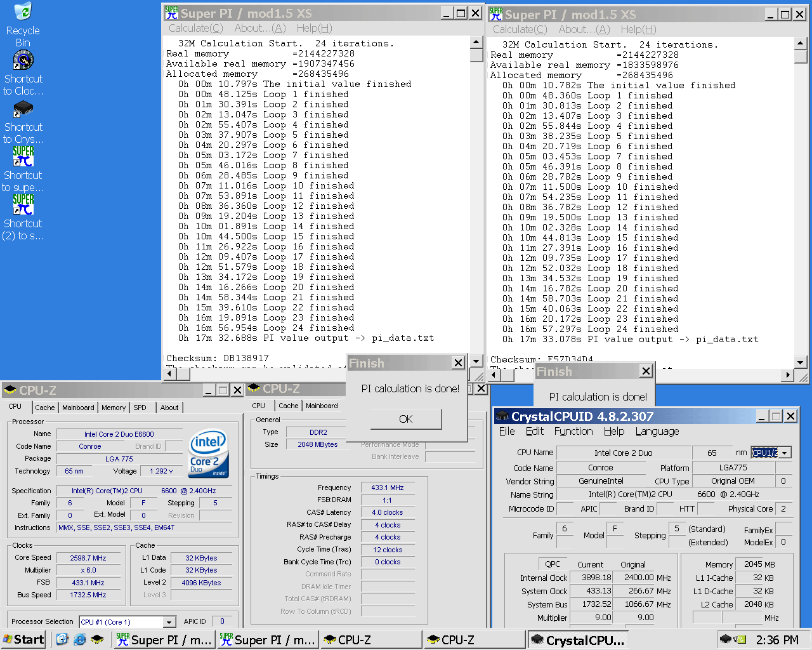
Task: Open the File menu in CrystalCPUID
Action: point(507,432)
